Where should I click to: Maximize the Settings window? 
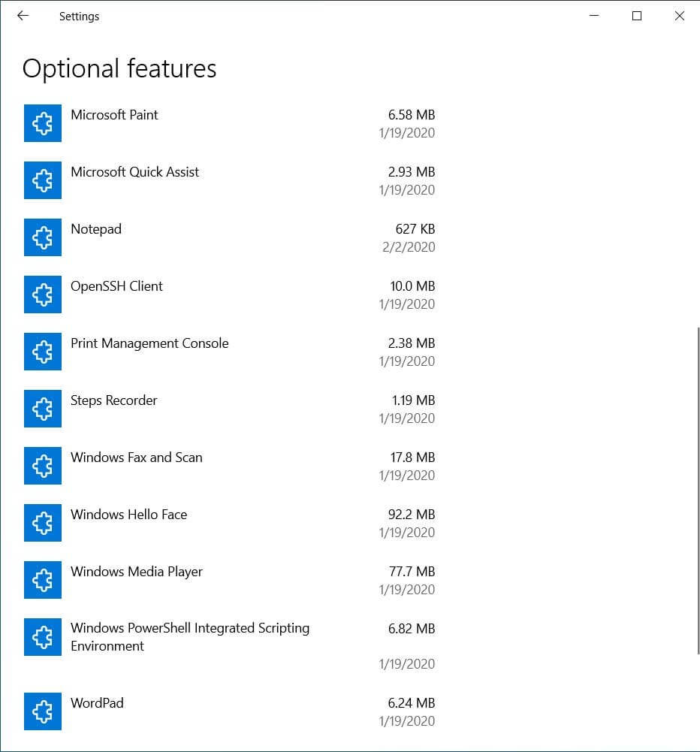636,16
